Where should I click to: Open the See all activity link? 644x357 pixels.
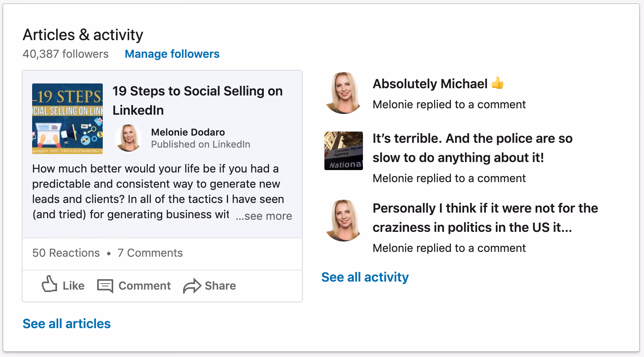tap(365, 277)
